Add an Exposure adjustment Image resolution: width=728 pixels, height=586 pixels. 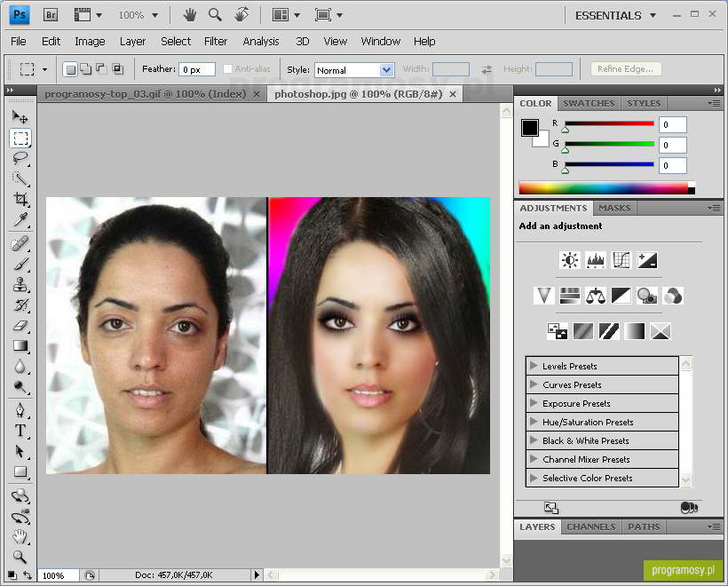[646, 260]
